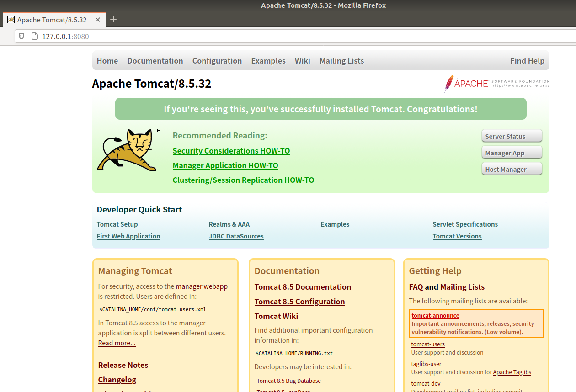Click the $CATALINA_HOME/RUNNING.txt path text
The width and height of the screenshot is (576, 392).
tap(294, 353)
